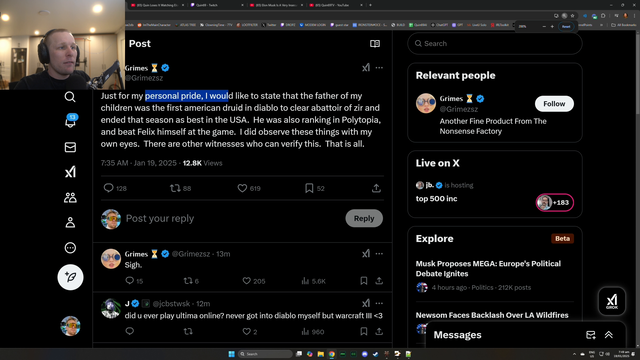Open ChatGPT bookmark in bookmarks bar
Image resolution: width=640 pixels, height=360 pixels.
[x=439, y=25]
